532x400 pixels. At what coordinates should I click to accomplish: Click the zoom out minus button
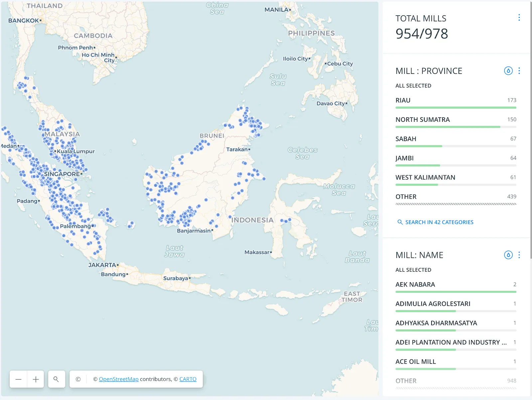[18, 379]
